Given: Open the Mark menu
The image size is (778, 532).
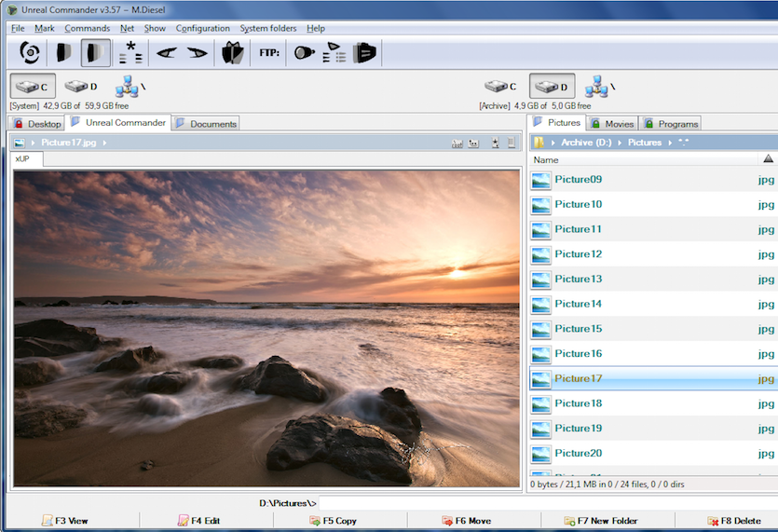Looking at the screenshot, I should coord(44,28).
